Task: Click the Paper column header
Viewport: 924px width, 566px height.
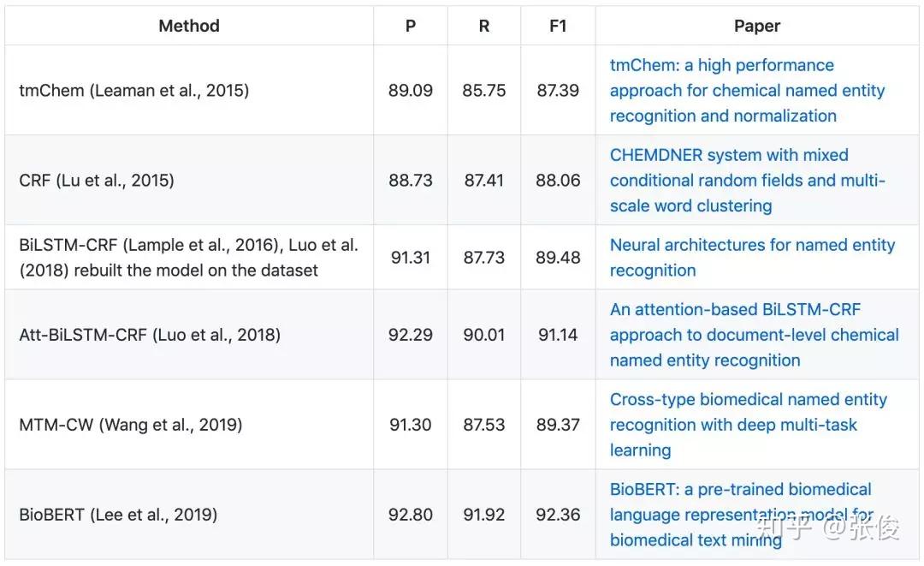Action: (x=757, y=26)
